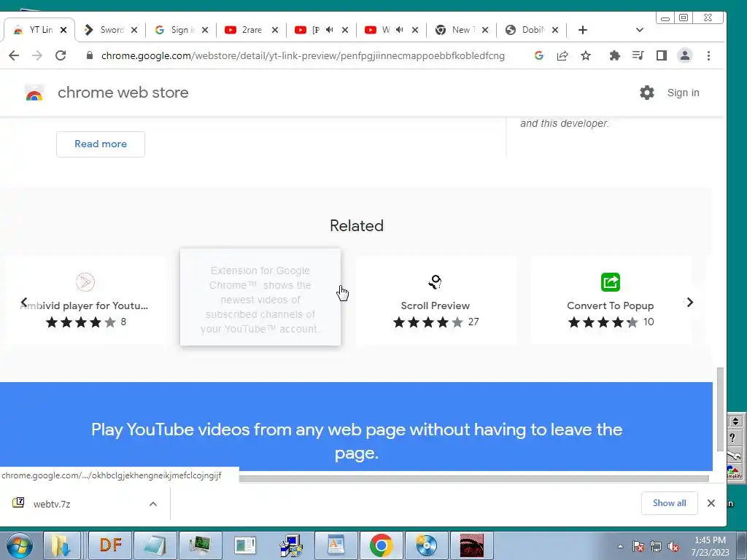Close the downloads bar
Image resolution: width=747 pixels, height=560 pixels.
(711, 503)
